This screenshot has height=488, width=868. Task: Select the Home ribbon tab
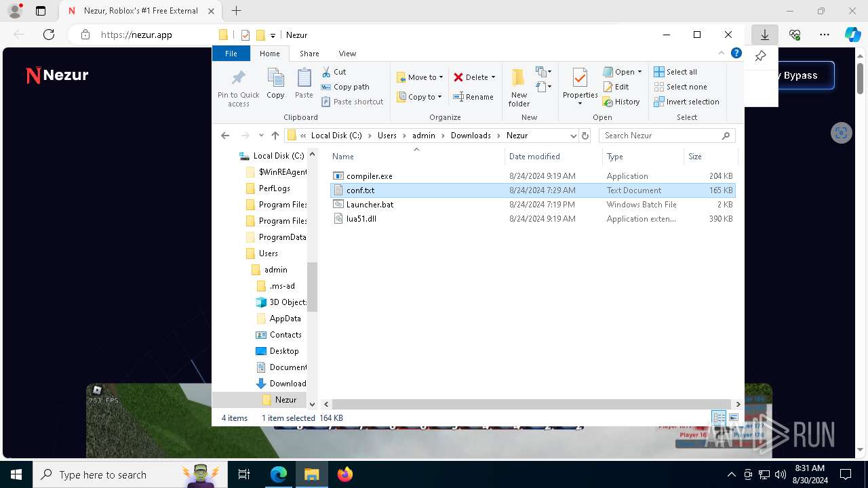click(270, 54)
